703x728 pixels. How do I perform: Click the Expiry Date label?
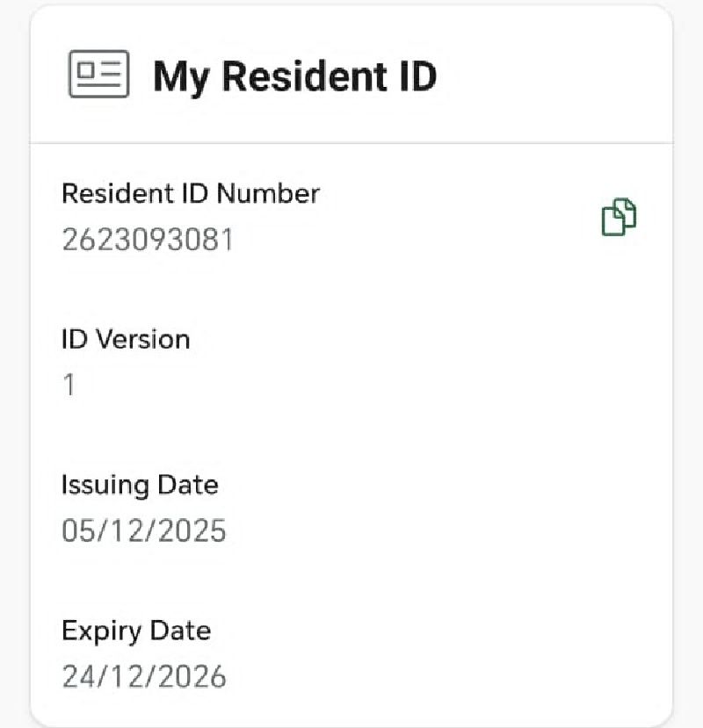point(136,630)
